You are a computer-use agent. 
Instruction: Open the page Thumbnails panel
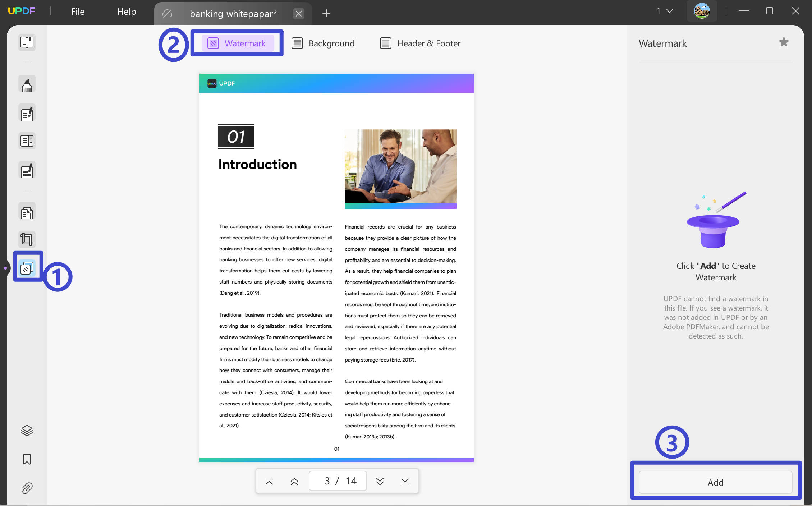coord(27,430)
